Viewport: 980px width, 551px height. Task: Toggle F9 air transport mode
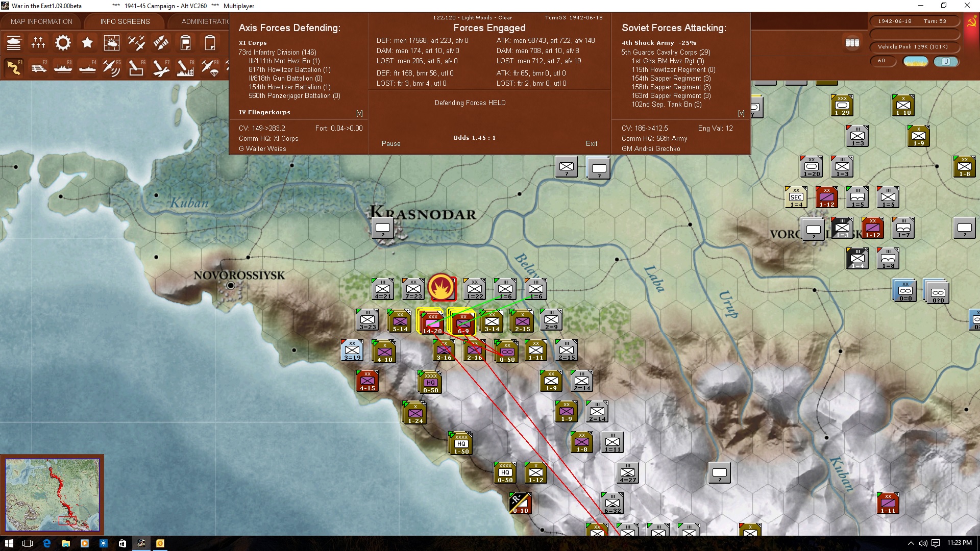pos(210,67)
